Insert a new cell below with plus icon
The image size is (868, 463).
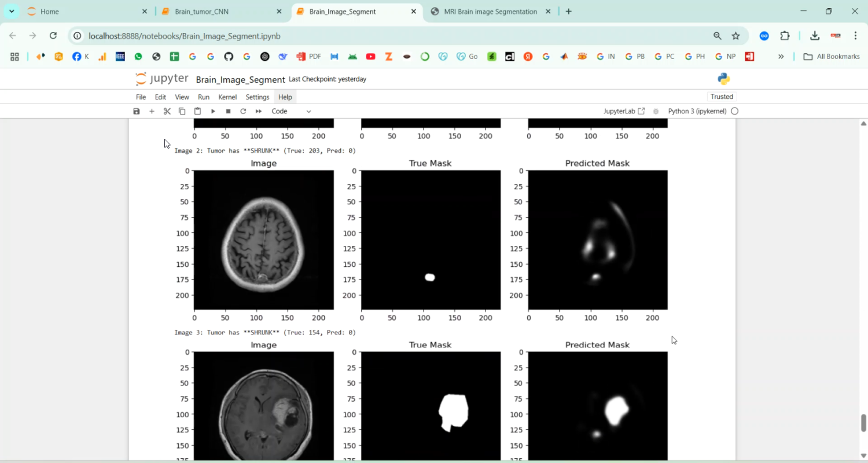pos(152,111)
